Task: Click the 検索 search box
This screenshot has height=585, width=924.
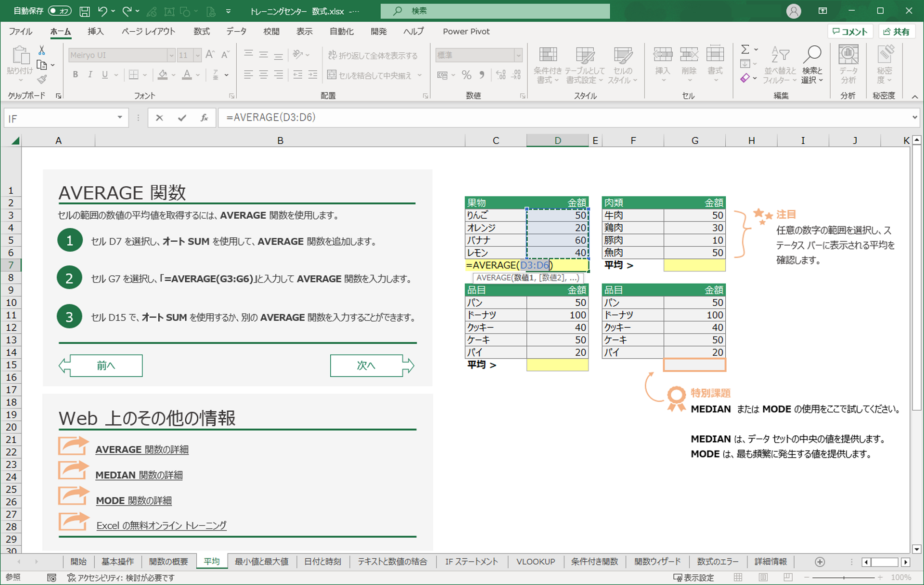Action: click(x=495, y=11)
